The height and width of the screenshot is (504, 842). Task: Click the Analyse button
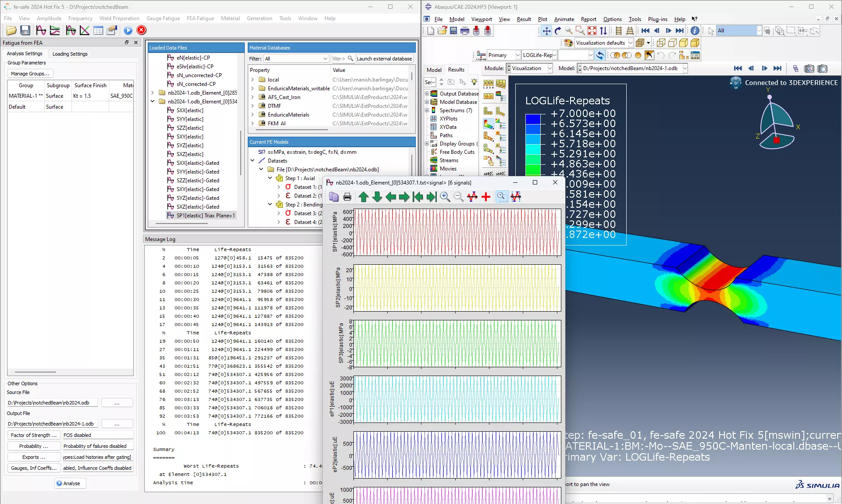(x=70, y=483)
